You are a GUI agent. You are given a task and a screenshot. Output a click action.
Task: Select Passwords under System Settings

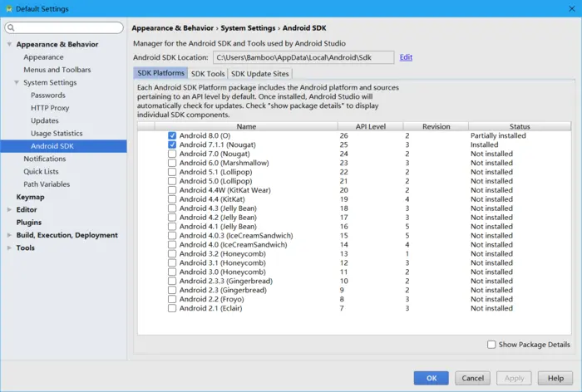click(48, 96)
